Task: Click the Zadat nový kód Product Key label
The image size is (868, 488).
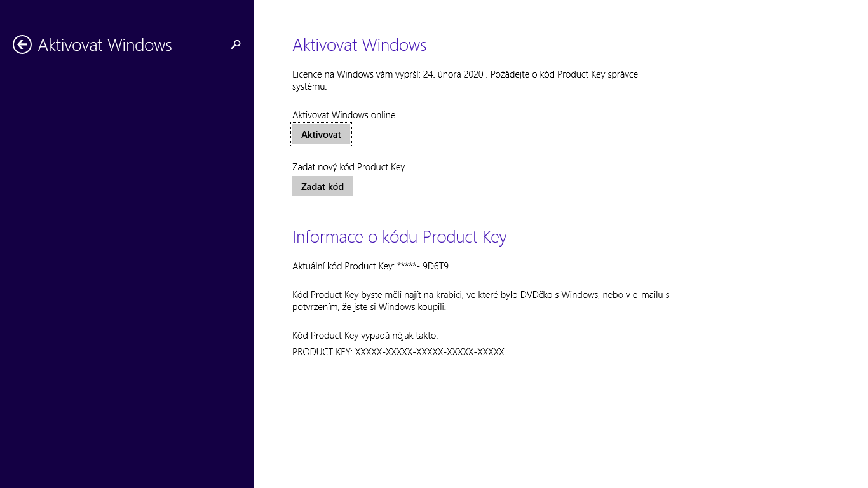Action: 348,167
